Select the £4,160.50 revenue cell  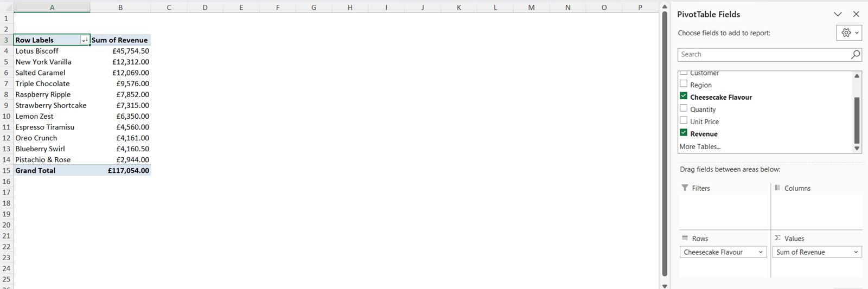[120, 149]
